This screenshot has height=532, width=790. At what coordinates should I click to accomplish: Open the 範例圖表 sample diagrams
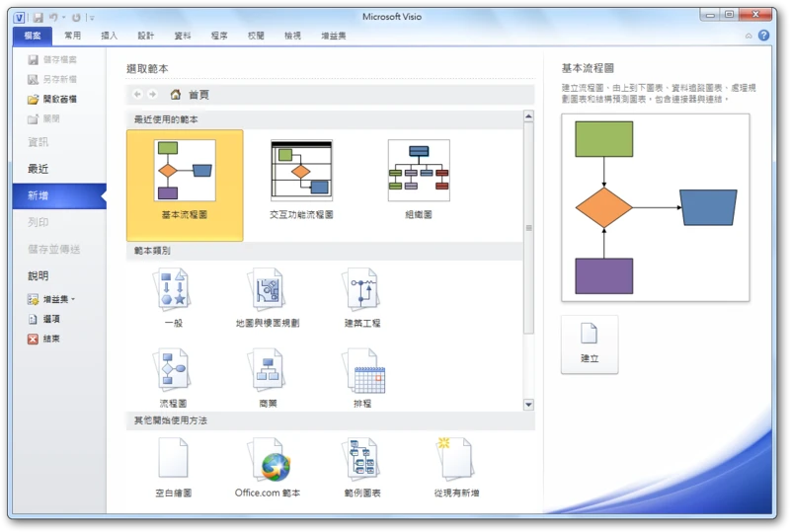tap(362, 468)
